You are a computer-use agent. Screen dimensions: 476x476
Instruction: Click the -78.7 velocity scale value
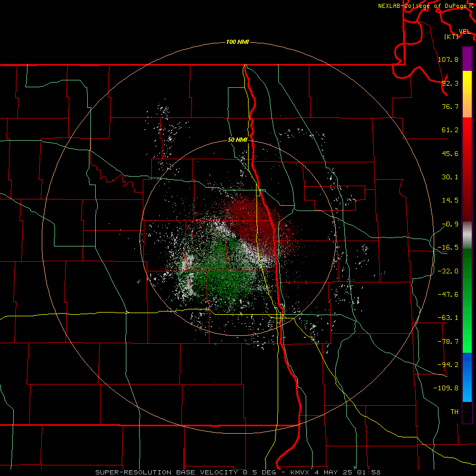point(448,342)
